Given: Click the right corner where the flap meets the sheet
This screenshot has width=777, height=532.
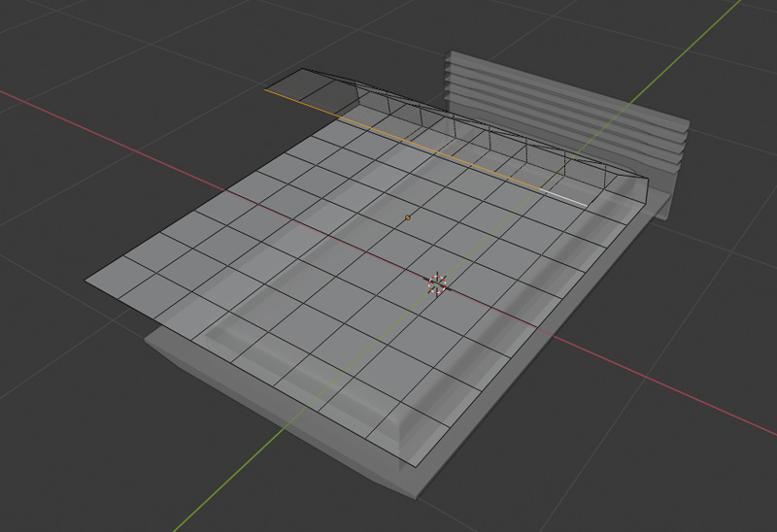Looking at the screenshot, I should tap(644, 201).
